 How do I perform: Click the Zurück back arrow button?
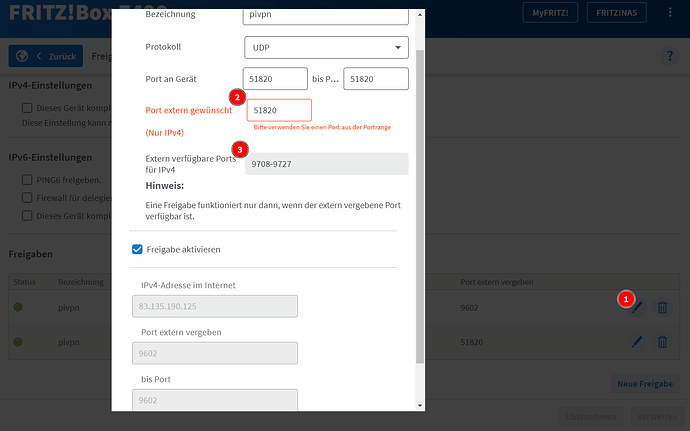(44, 57)
